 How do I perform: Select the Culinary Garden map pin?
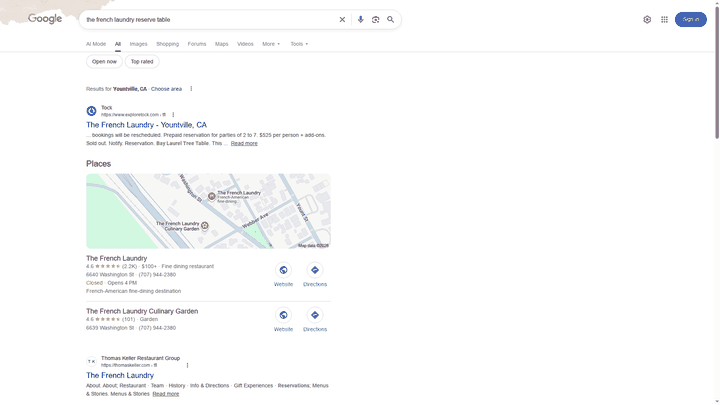point(205,225)
